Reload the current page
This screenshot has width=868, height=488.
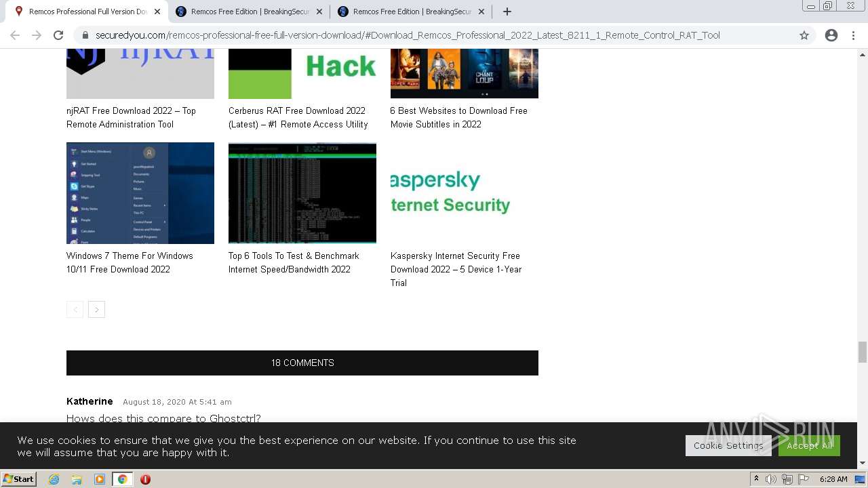point(58,35)
